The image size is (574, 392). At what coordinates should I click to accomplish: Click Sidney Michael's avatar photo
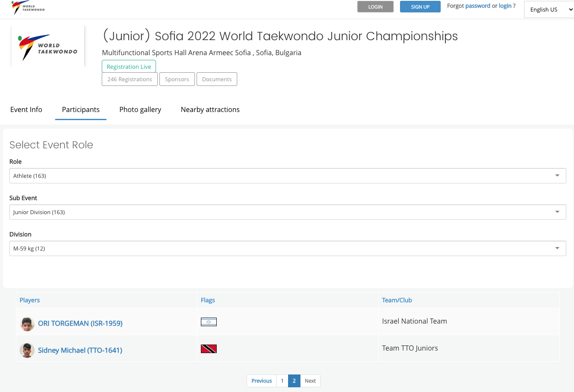(x=27, y=351)
